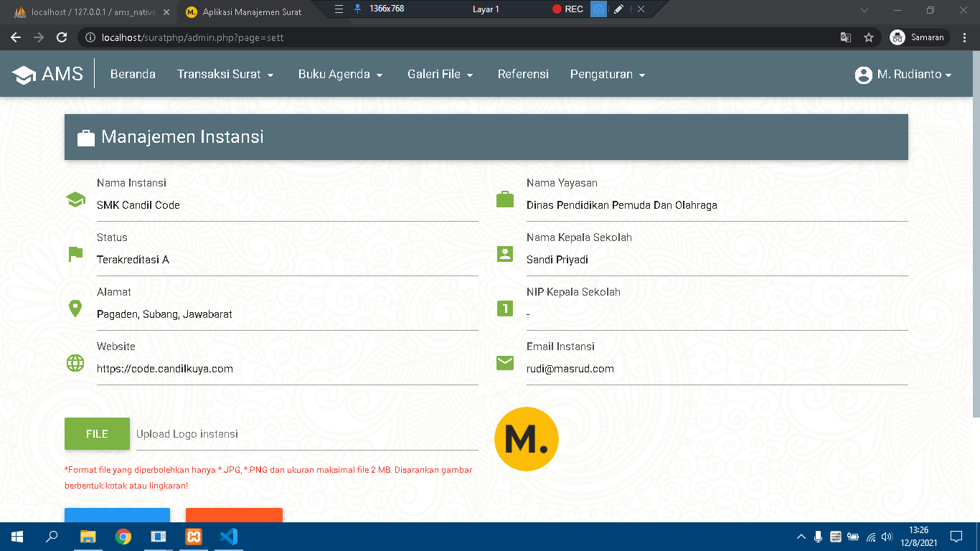980x551 pixels.
Task: Click the briefcase icon next to Nama Yayasan
Action: pos(505,199)
